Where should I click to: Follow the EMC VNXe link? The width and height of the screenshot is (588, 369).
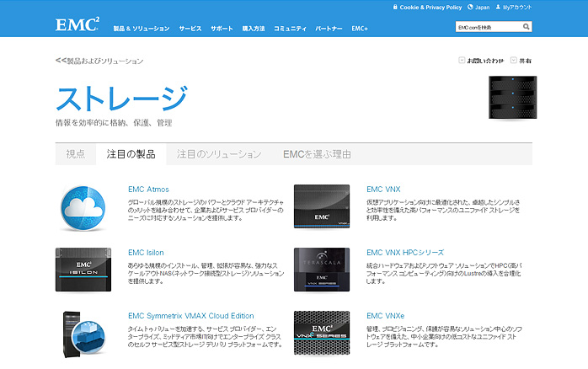pyautogui.click(x=385, y=316)
